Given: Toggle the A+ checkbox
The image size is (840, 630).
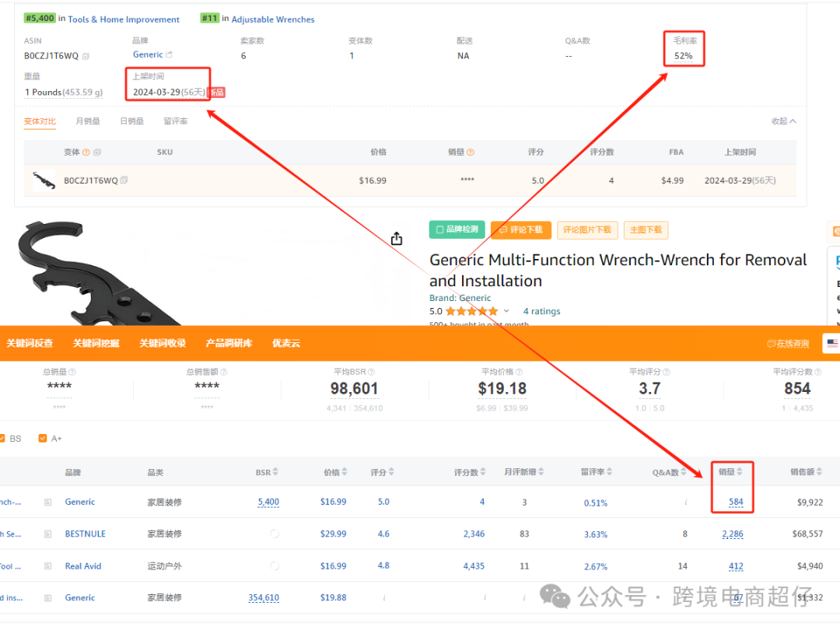Looking at the screenshot, I should coord(43,439).
